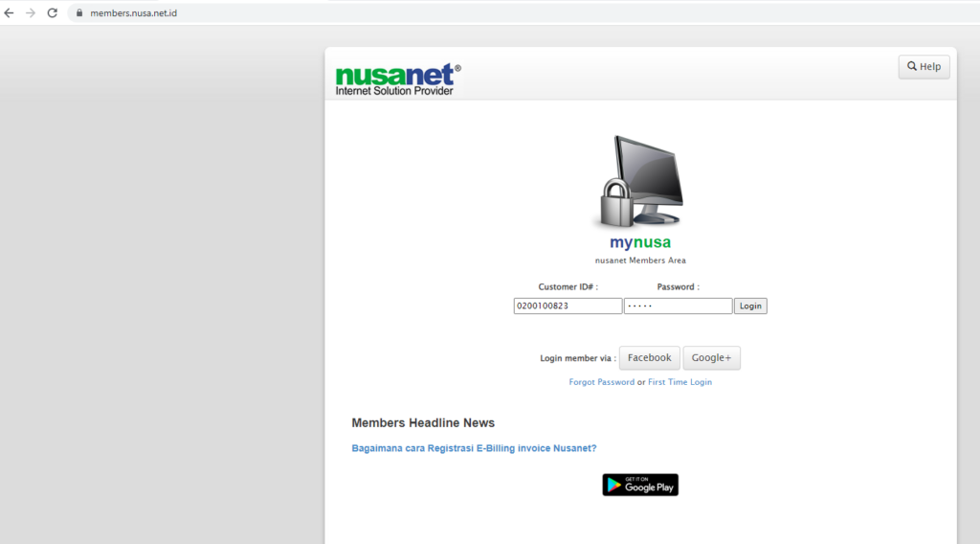Focus the Password field
Image resolution: width=980 pixels, height=544 pixels.
pyautogui.click(x=678, y=306)
